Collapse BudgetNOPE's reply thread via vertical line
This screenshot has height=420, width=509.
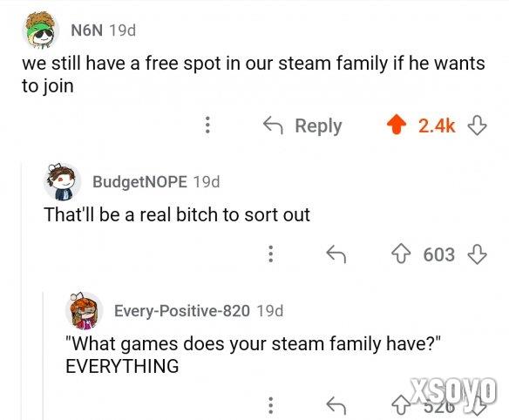tap(23, 291)
